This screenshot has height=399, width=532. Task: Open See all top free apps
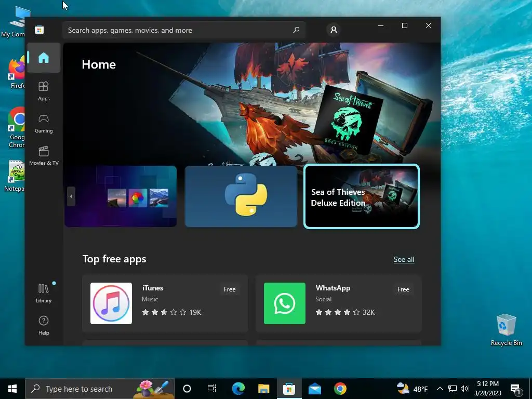coord(404,259)
